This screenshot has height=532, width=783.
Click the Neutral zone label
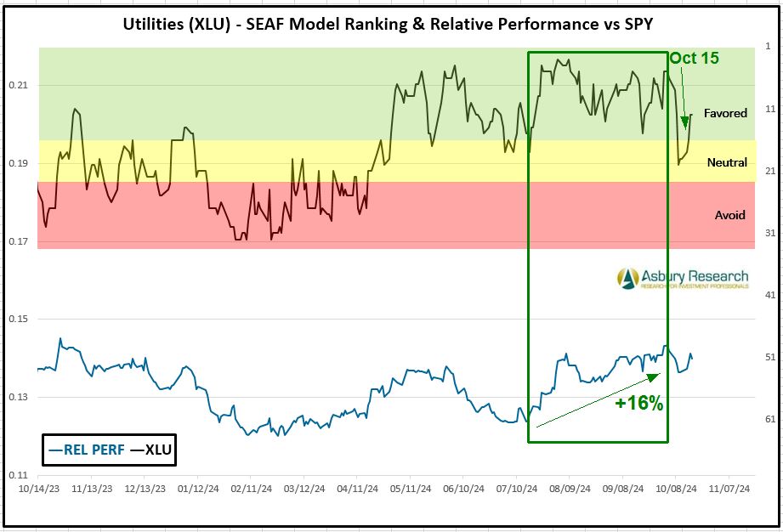coord(727,162)
